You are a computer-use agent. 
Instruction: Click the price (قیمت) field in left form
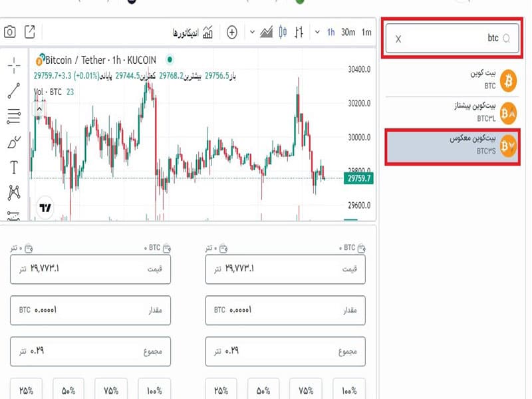click(90, 269)
